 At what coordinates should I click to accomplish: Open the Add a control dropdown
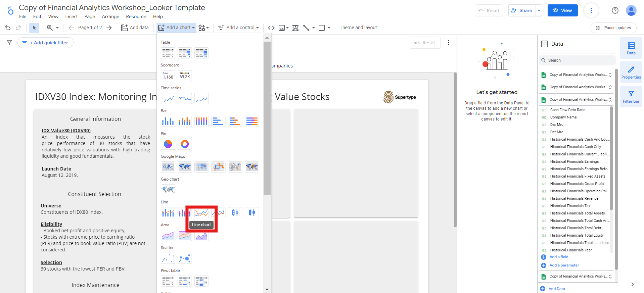[x=238, y=28]
